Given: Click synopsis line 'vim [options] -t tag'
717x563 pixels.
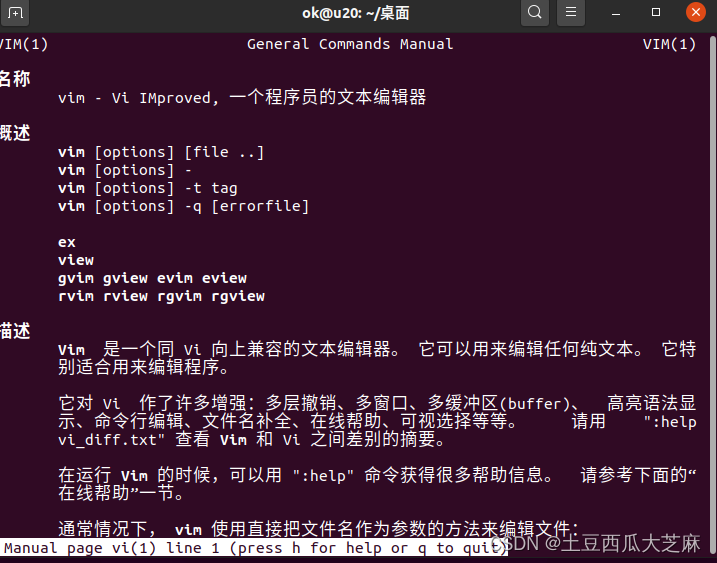Looking at the screenshot, I should [148, 188].
